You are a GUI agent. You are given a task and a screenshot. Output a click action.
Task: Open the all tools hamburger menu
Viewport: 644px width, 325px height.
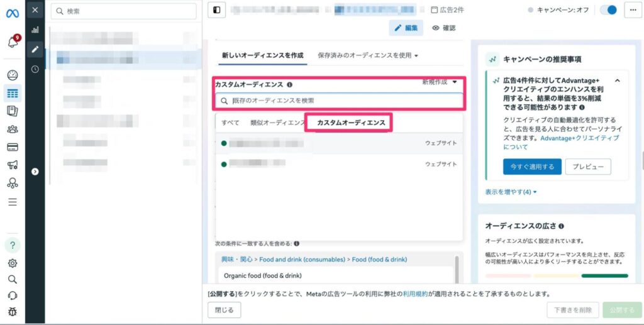(13, 202)
